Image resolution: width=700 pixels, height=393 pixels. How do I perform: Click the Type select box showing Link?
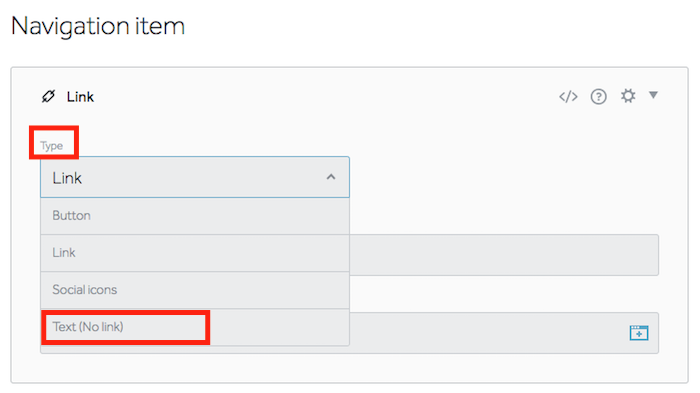(195, 177)
